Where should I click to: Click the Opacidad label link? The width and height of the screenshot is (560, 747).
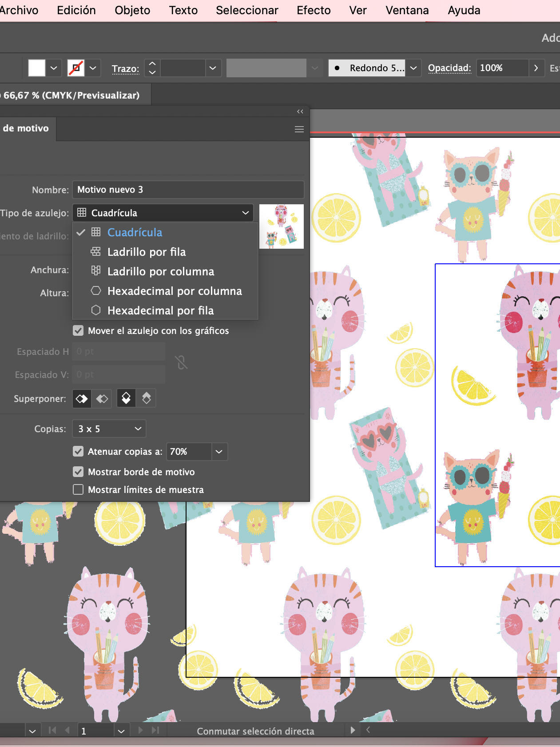pos(449,68)
